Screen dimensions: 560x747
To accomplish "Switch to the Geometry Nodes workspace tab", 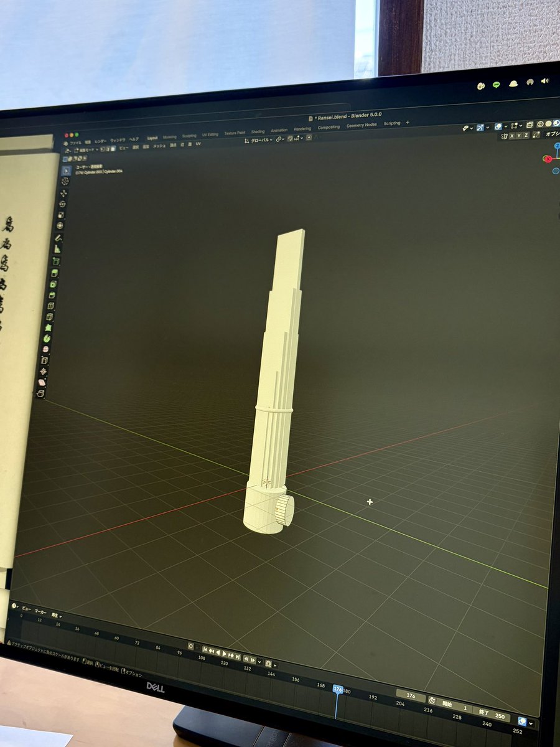I will tap(362, 125).
